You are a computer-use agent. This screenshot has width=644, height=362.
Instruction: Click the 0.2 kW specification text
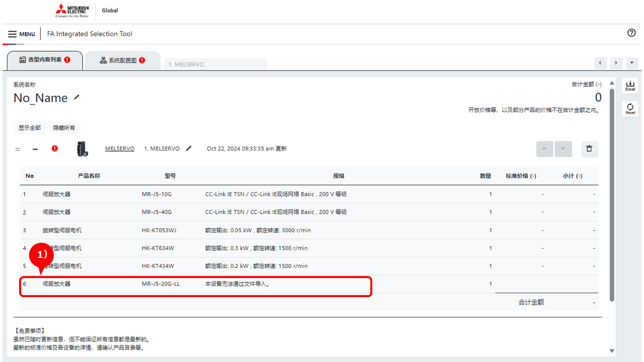(x=257, y=266)
